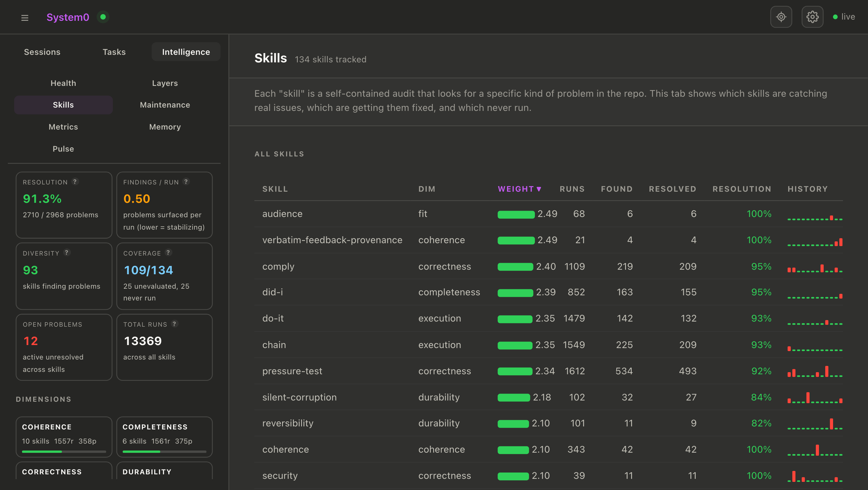Select the audience skill row
Viewport: 868px width, 490px height.
549,214
